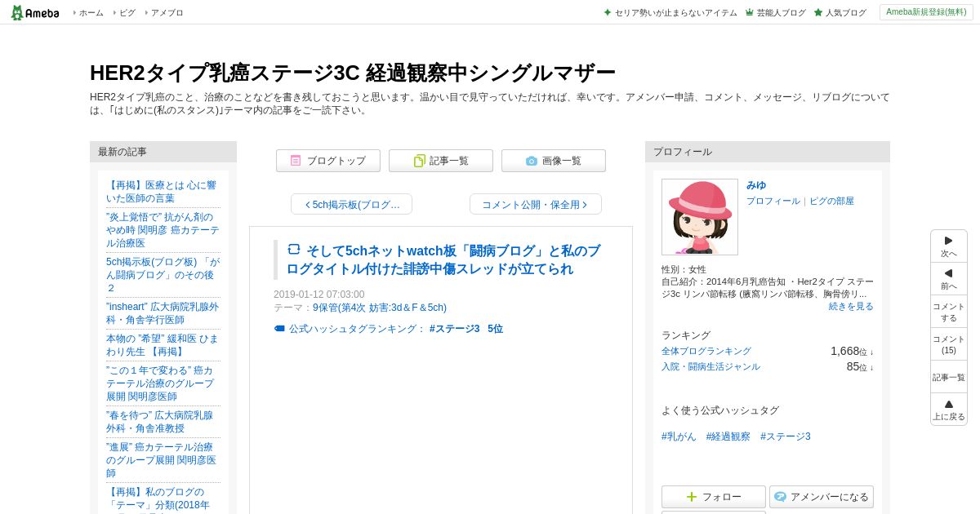Go to previous article 5ch掲示板(ブログ…

point(352,204)
